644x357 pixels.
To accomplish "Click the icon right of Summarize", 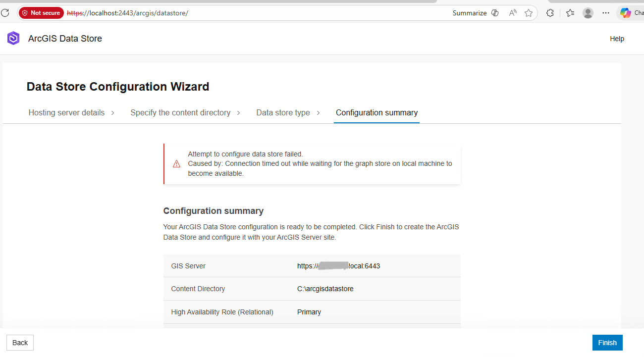I will (x=495, y=13).
